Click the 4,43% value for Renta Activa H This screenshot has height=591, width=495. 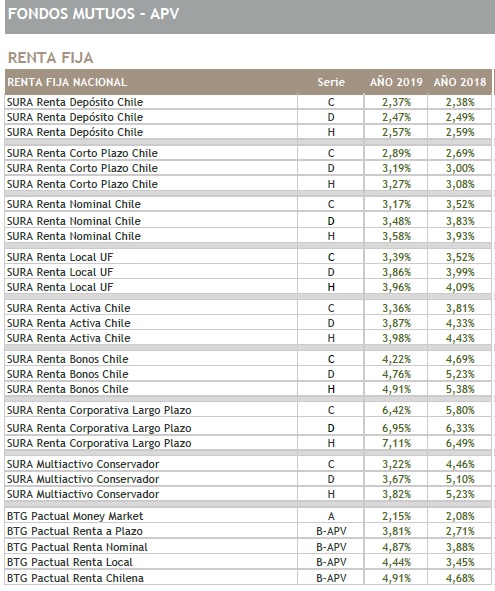[460, 338]
